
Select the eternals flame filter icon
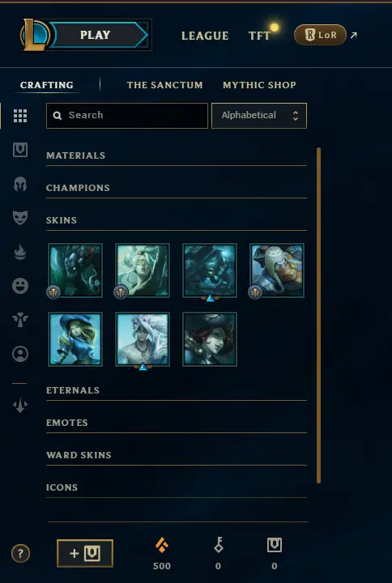pos(20,253)
